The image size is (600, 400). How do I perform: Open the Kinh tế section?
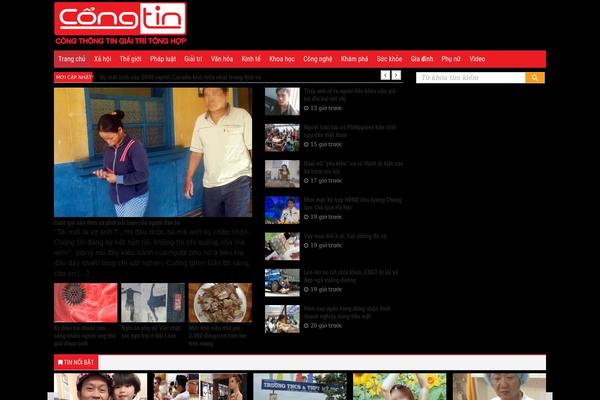click(251, 59)
